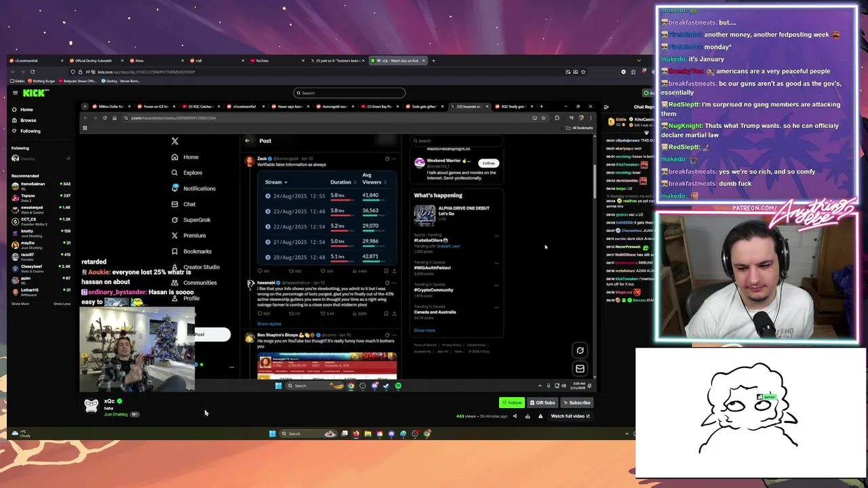Download the clip icon
Viewport: 868px width, 488px height.
[528, 416]
